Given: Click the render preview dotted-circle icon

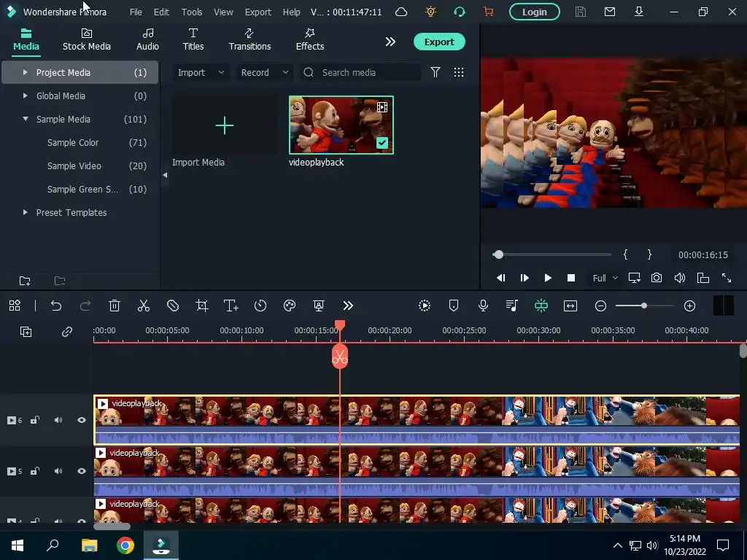Looking at the screenshot, I should [x=425, y=306].
